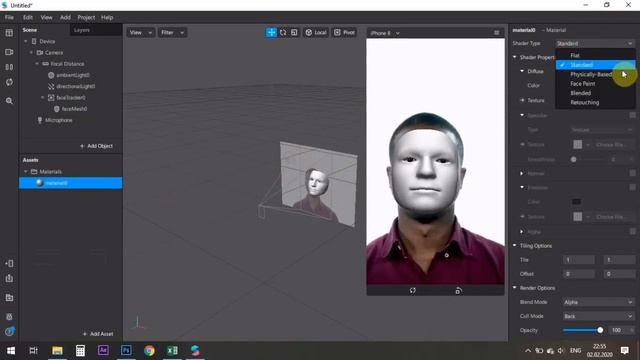
Task: Click the Spark AR logo icon at sidebar bottom
Action: coord(9,331)
